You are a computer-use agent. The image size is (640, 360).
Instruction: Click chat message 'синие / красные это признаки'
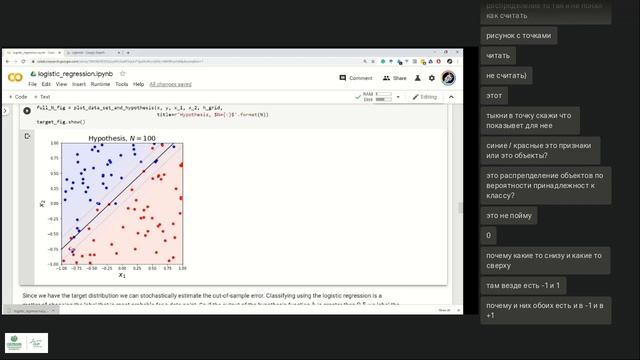(x=540, y=151)
